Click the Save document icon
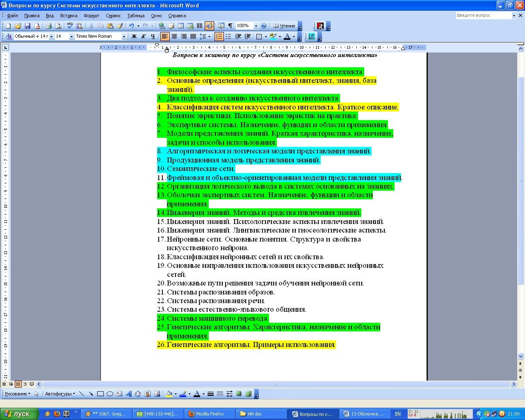The width and height of the screenshot is (525, 420). click(27, 26)
